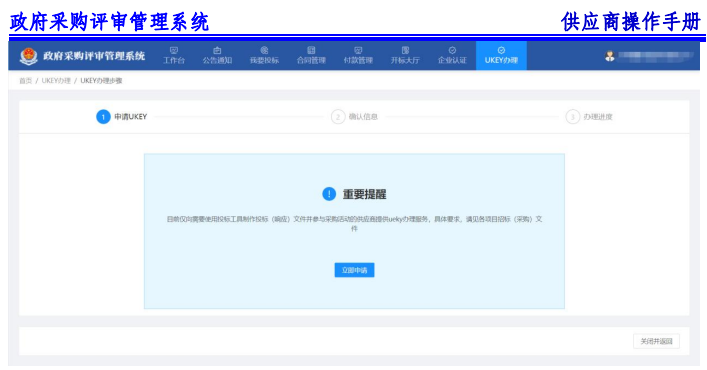Go to 首页 breadcrumb link
The width and height of the screenshot is (707, 370).
tap(25, 81)
